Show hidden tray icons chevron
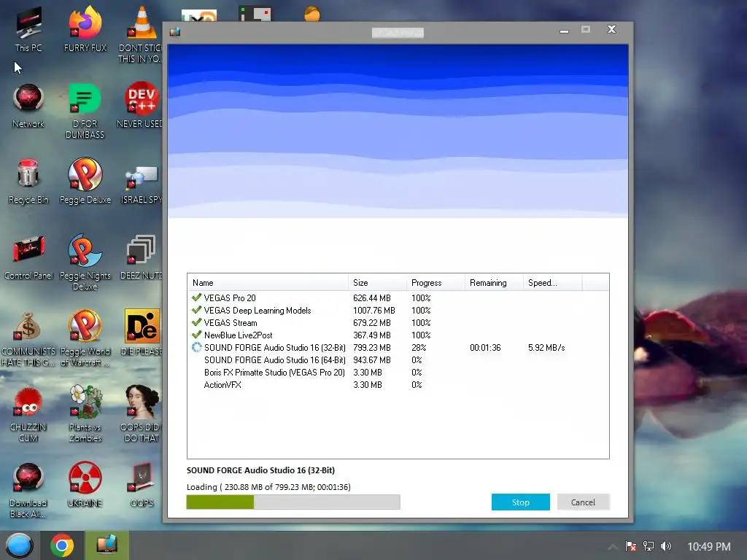 click(613, 547)
